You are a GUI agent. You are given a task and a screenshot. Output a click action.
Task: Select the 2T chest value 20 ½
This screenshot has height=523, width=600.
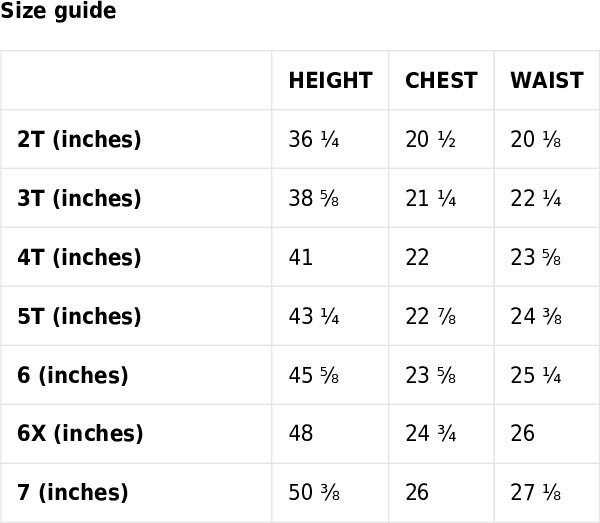tap(430, 139)
